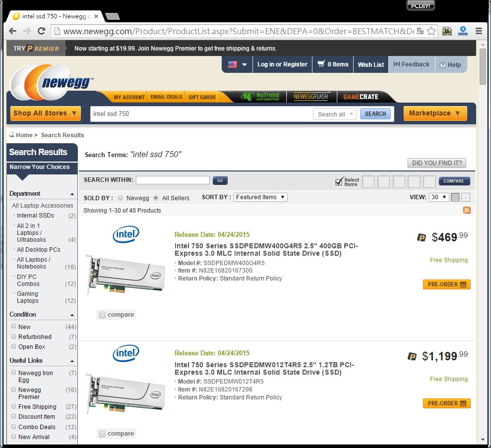The height and width of the screenshot is (448, 491).
Task: Pre-order the $469.99 Intel 750 SSD
Action: point(446,284)
